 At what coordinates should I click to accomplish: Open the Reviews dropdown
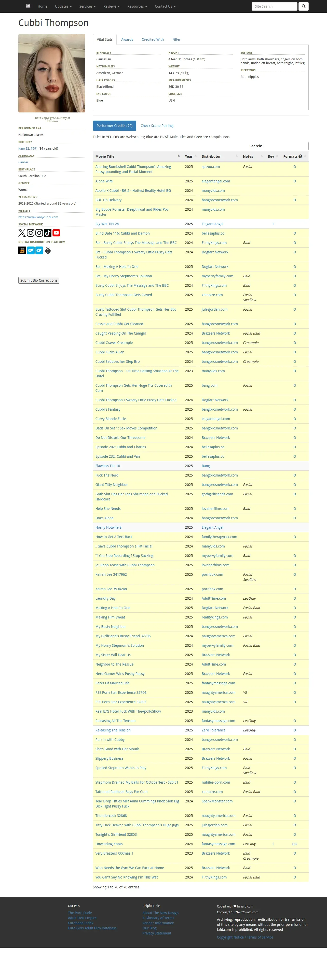click(112, 6)
